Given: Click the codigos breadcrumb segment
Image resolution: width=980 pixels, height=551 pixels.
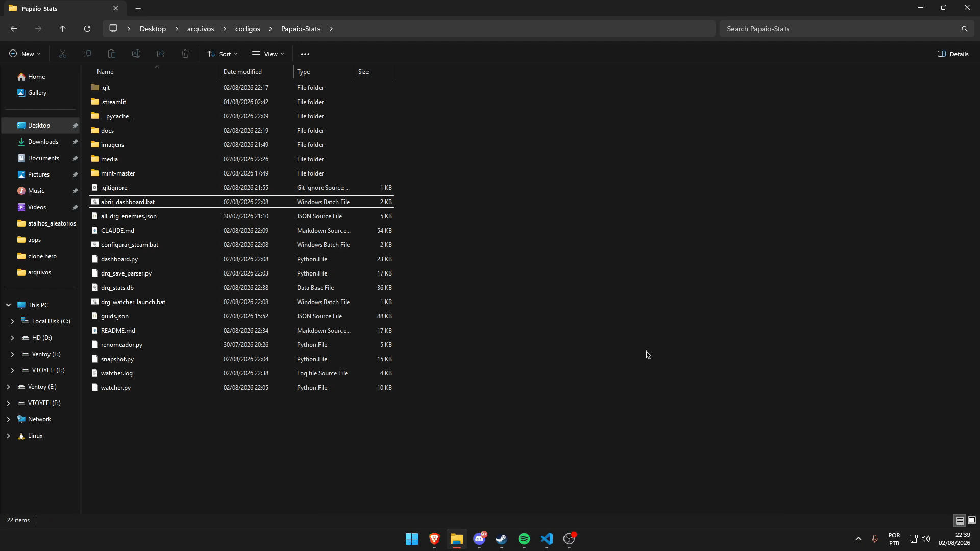Looking at the screenshot, I should [x=248, y=29].
